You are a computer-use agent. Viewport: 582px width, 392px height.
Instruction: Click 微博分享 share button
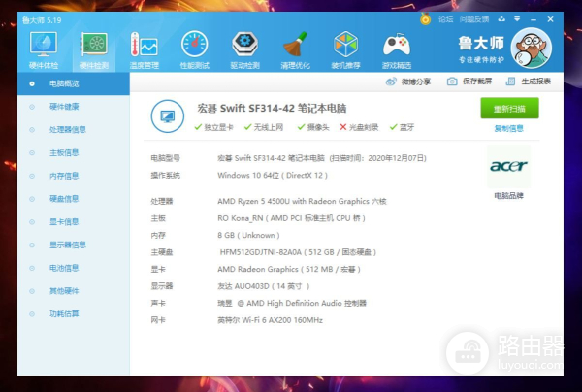(x=412, y=82)
